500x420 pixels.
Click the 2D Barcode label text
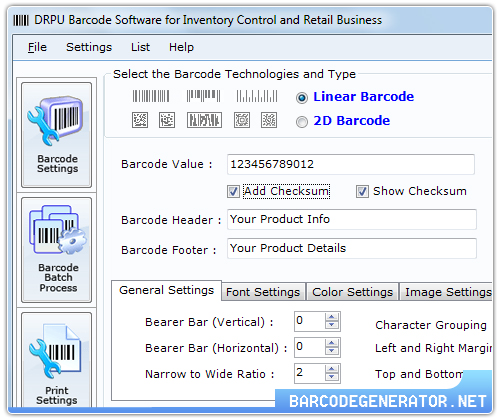pos(351,121)
